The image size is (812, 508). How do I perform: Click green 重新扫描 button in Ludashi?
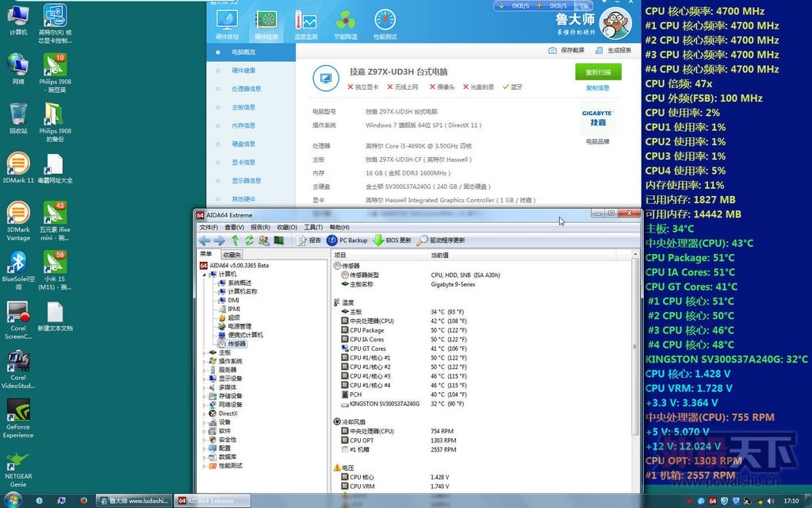598,72
